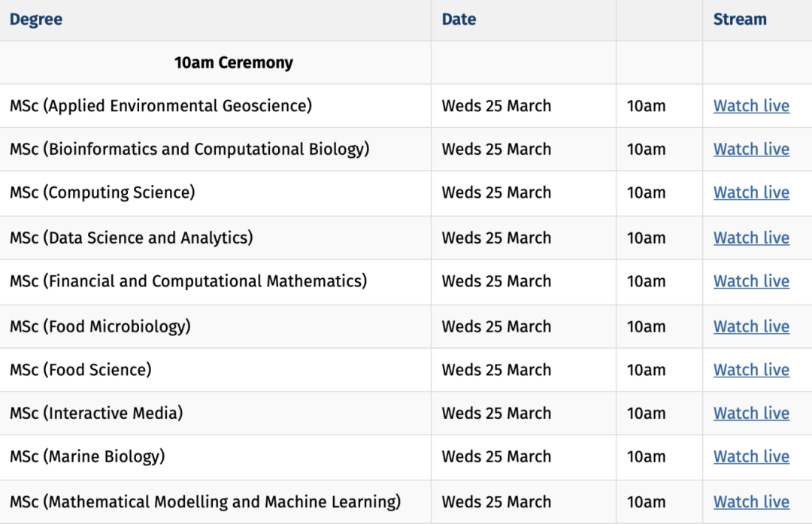
Task: Click the MSc (Marine Biology) degree cell
Action: coord(87,457)
